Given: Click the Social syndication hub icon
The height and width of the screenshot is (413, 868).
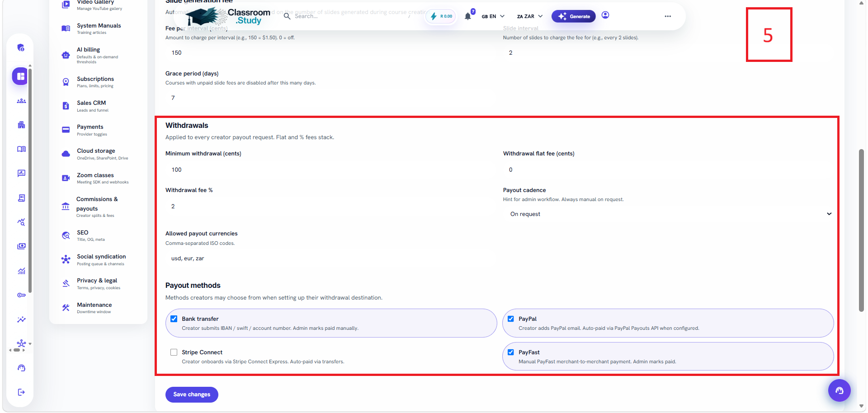Looking at the screenshot, I should click(x=66, y=259).
